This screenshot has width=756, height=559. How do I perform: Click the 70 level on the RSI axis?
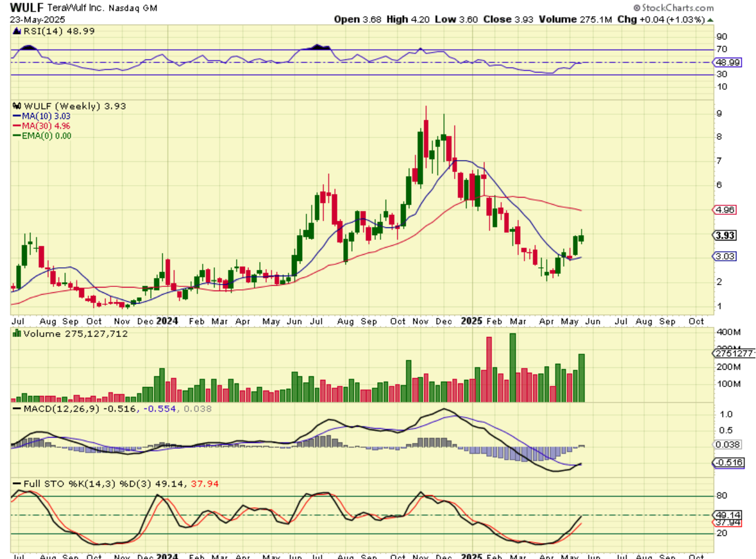(721, 50)
